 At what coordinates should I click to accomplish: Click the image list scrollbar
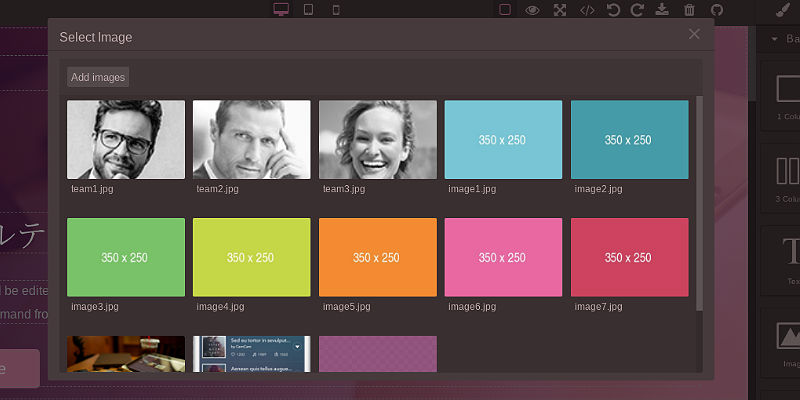click(x=699, y=203)
